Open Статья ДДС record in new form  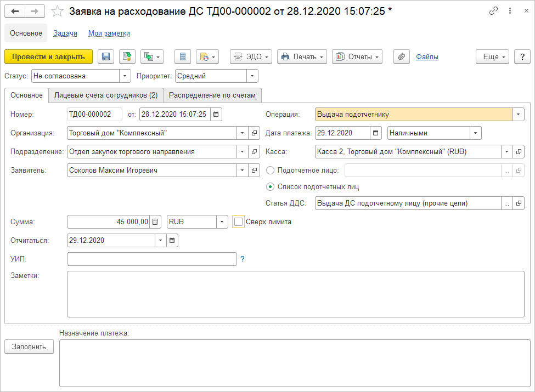click(519, 203)
